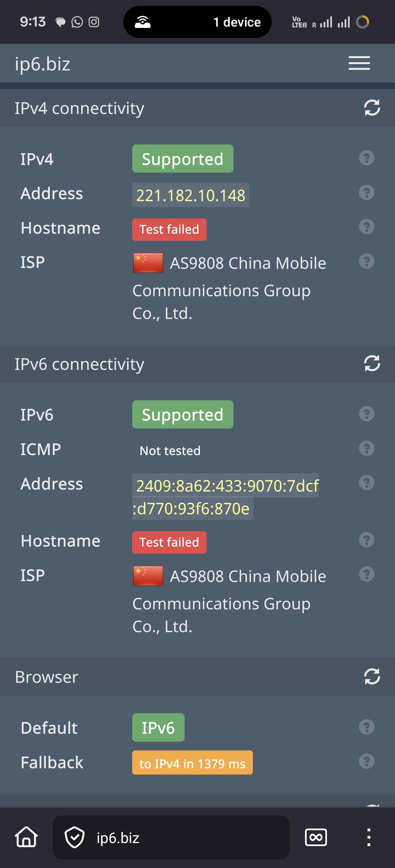Select the IPv4 address 221.182.10.148
Screen dimensions: 395x868
191,195
